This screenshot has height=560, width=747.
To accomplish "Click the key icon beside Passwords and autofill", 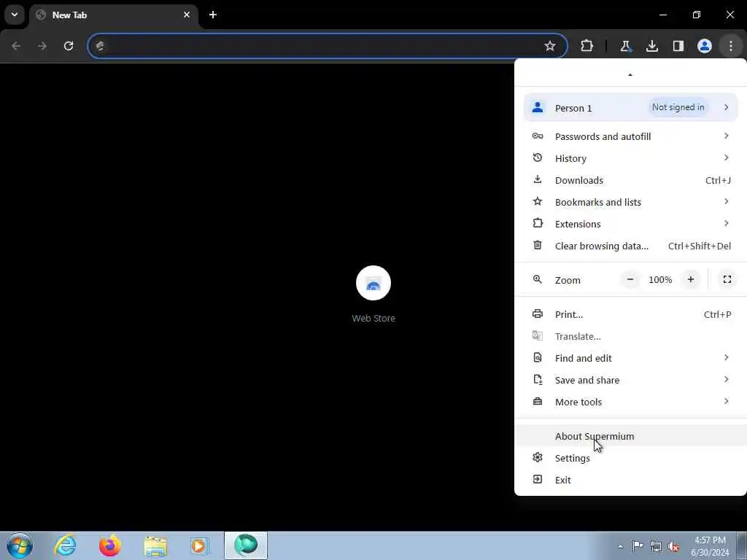I will pos(538,136).
